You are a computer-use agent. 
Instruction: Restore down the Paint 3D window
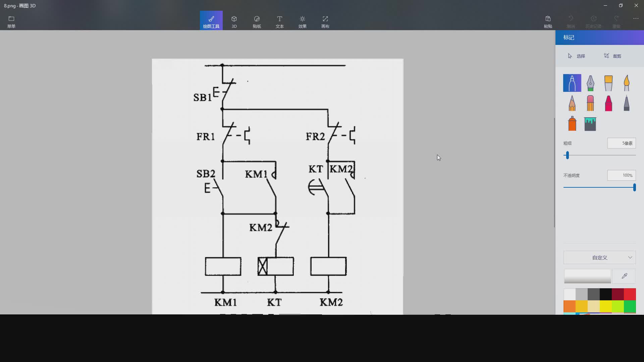click(x=621, y=5)
